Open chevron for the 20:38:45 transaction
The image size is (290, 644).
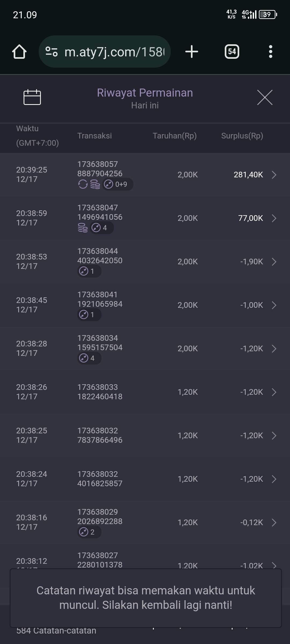pos(274,305)
